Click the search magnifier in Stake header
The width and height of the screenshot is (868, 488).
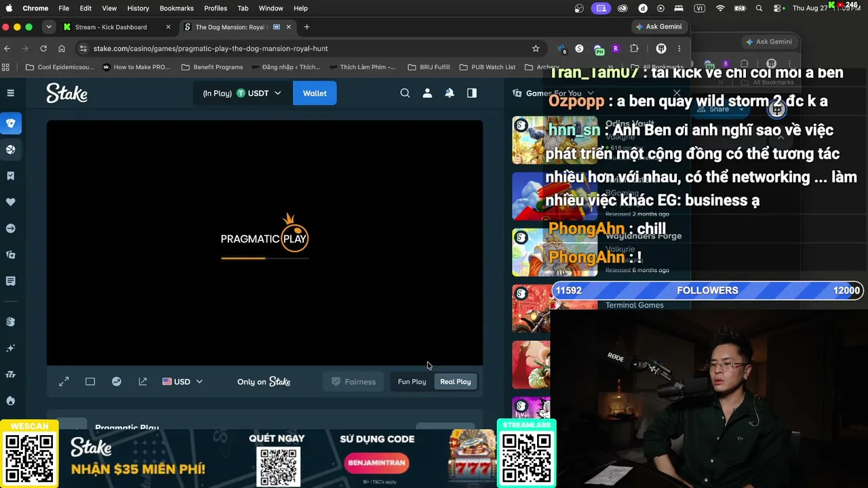(405, 94)
